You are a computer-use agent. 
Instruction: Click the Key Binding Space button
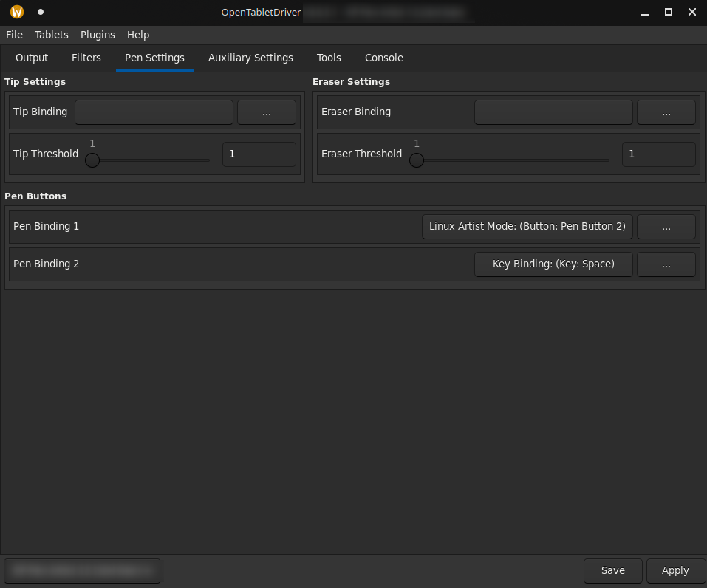pyautogui.click(x=553, y=264)
